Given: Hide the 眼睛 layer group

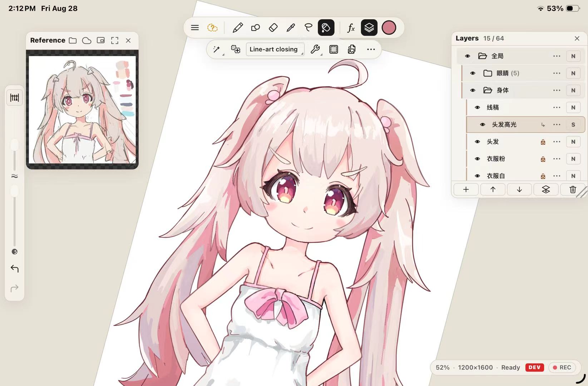Looking at the screenshot, I should [x=473, y=73].
